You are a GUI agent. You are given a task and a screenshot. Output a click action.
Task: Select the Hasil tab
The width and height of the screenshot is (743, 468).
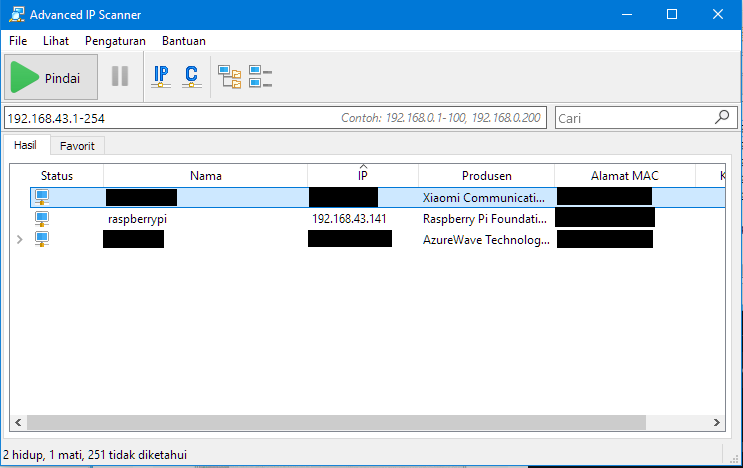(26, 145)
